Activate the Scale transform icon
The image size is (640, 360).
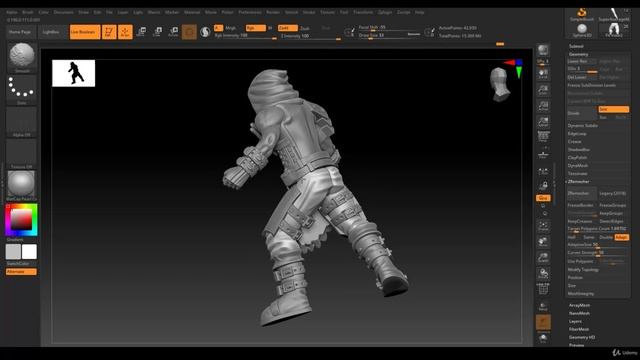(x=158, y=32)
